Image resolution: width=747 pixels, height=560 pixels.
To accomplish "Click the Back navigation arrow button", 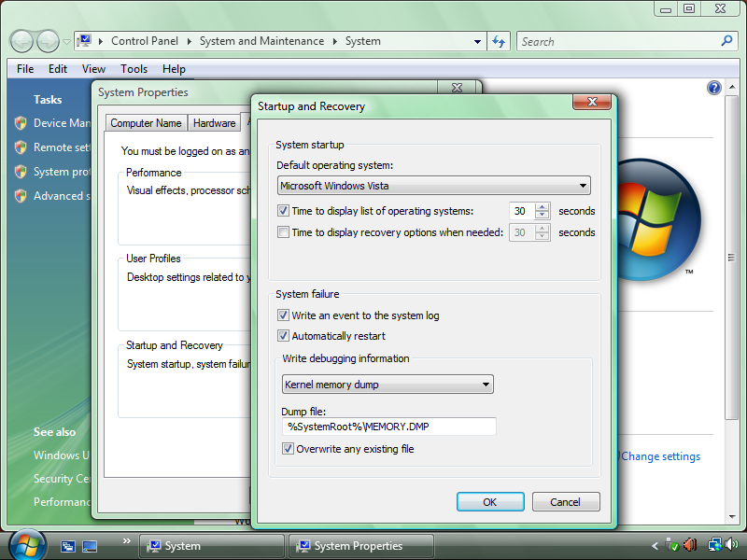I will pos(21,41).
